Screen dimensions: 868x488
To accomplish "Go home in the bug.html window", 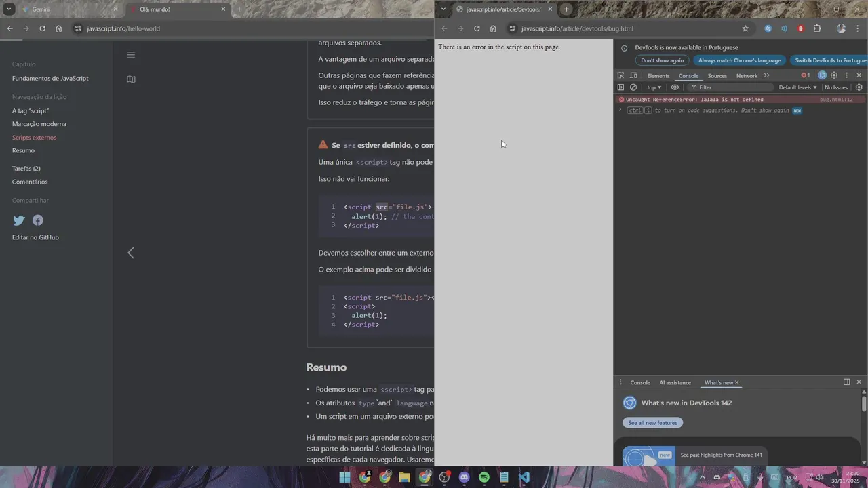I will click(493, 28).
